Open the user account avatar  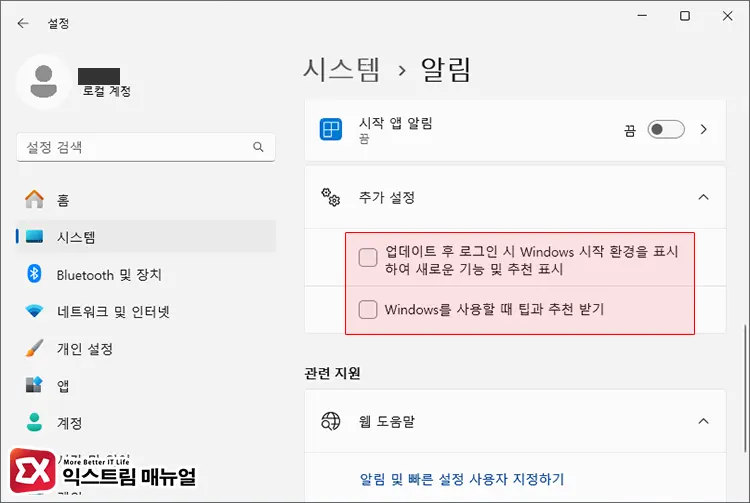click(44, 82)
